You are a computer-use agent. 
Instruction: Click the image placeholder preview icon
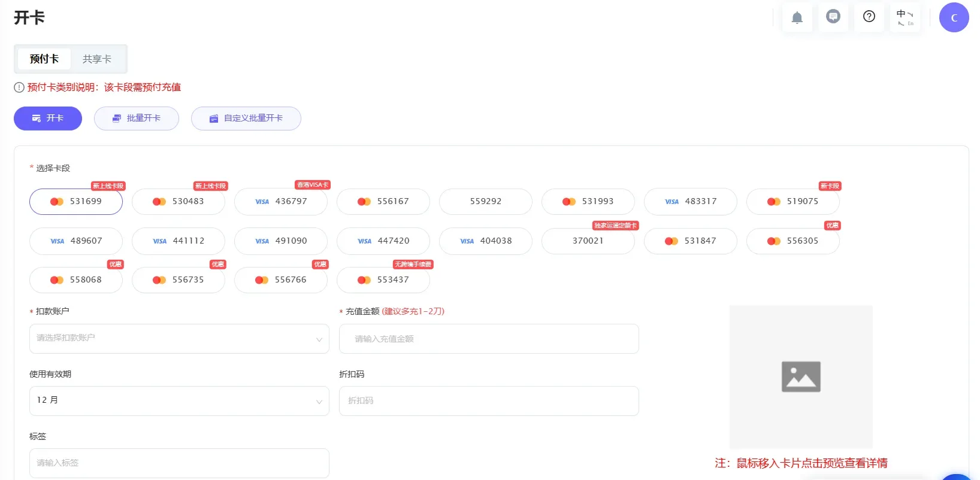pyautogui.click(x=801, y=376)
